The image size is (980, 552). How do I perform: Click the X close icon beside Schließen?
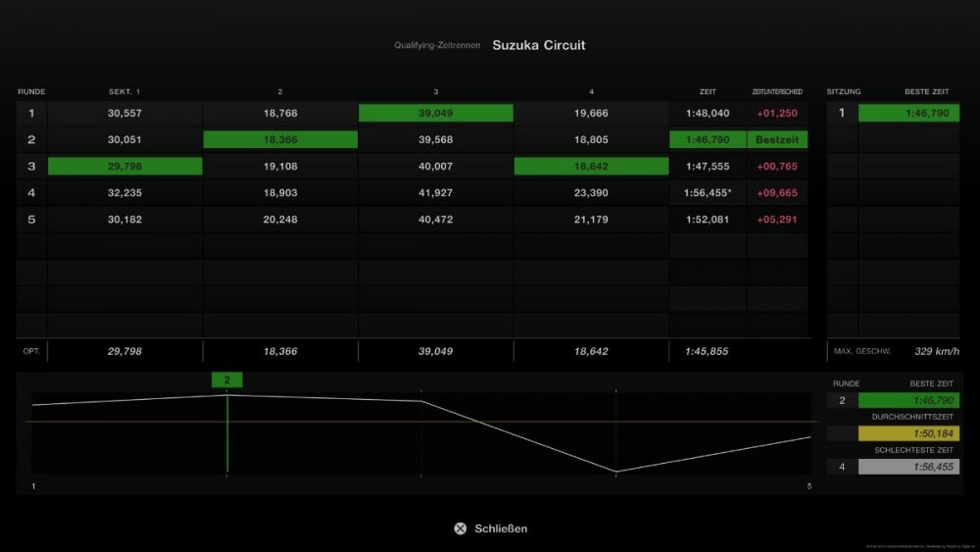(x=460, y=528)
